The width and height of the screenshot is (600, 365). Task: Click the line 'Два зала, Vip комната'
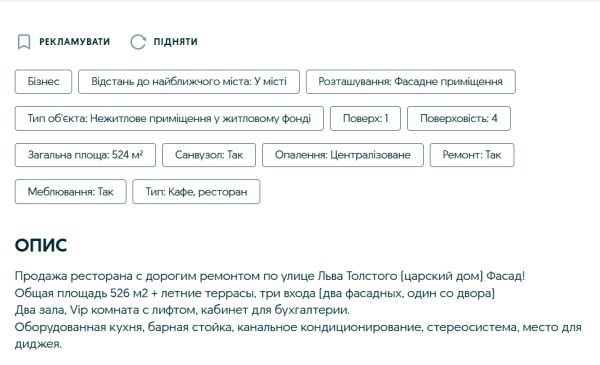(x=182, y=310)
